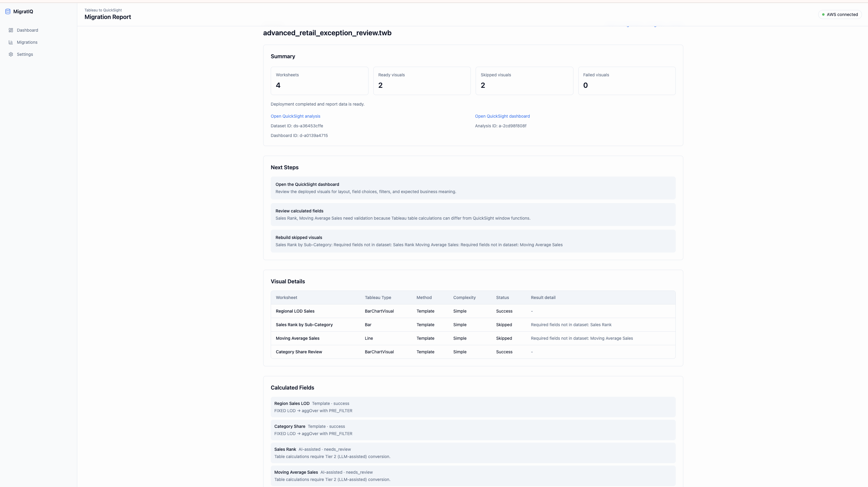Screen dimensions: 868x487
Task: Click the Worksheet column header
Action: click(286, 298)
